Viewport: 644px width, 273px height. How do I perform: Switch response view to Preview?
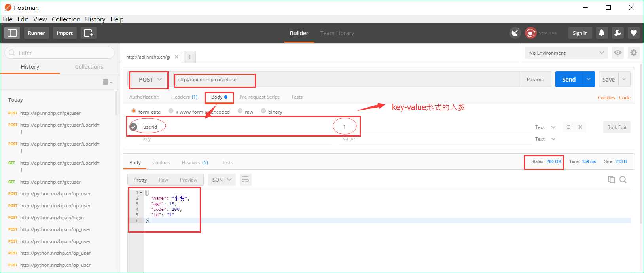pos(188,180)
